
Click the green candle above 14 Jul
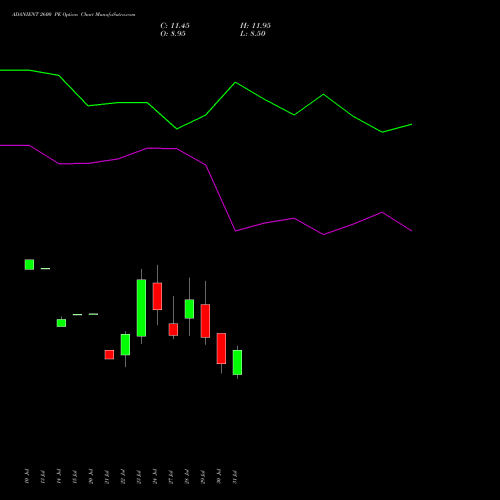pos(61,323)
